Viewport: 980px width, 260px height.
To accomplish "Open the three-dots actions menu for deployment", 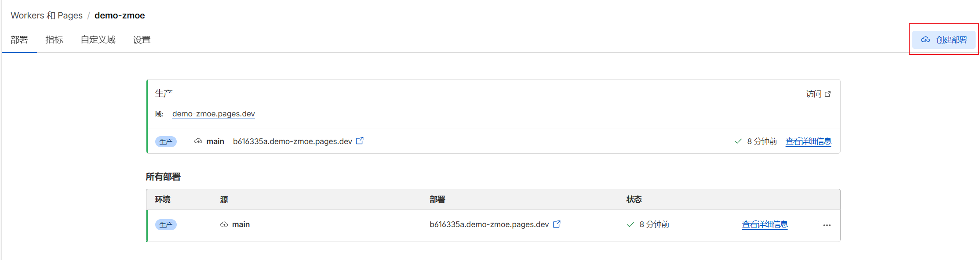I will [827, 225].
